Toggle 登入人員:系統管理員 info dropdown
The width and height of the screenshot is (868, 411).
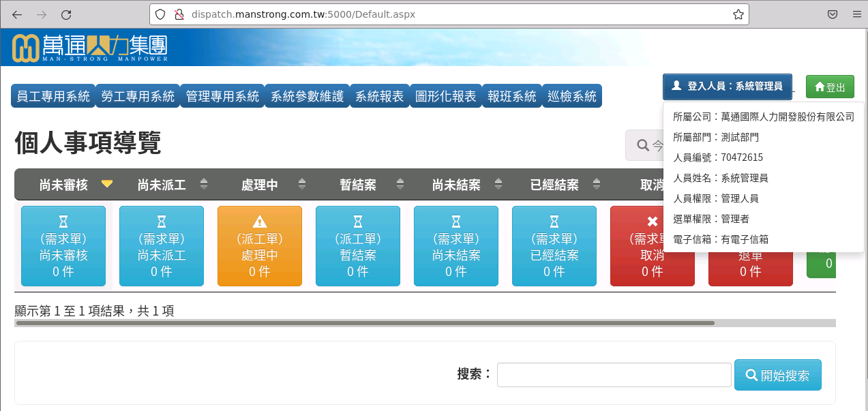tap(728, 87)
